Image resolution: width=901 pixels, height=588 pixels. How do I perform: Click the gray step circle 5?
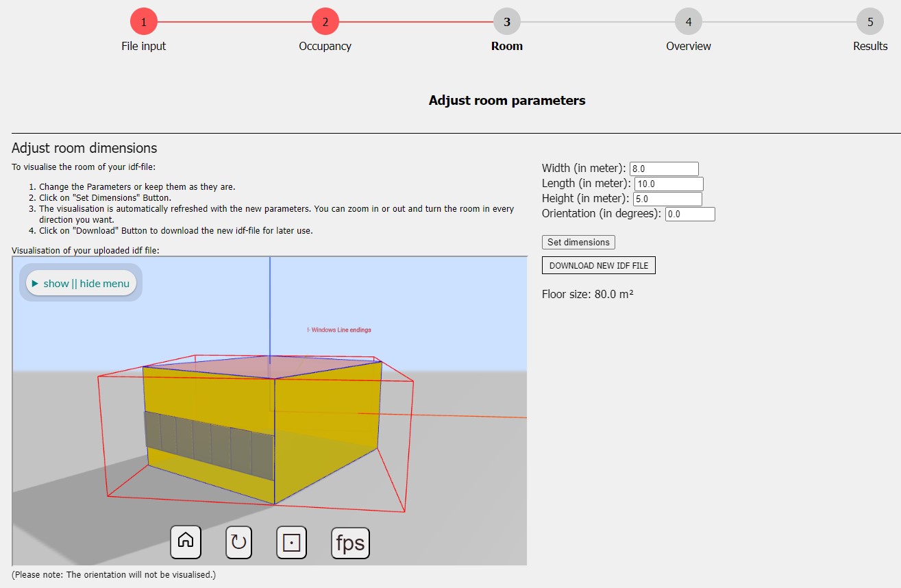point(870,21)
